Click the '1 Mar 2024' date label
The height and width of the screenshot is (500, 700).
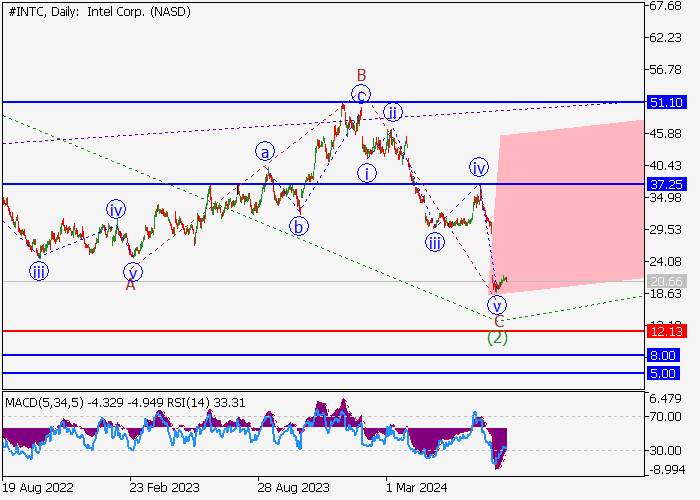pyautogui.click(x=417, y=488)
